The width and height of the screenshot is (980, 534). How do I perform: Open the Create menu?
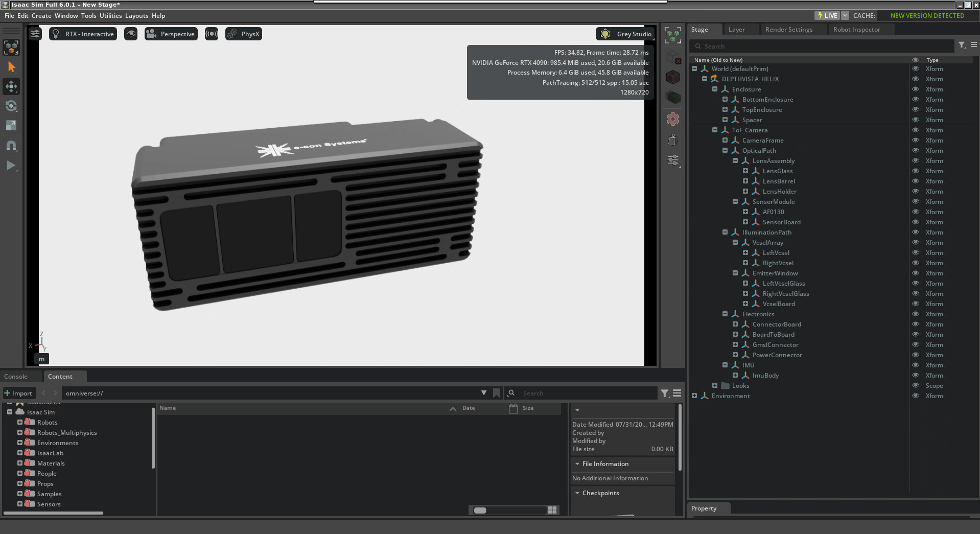pyautogui.click(x=41, y=16)
